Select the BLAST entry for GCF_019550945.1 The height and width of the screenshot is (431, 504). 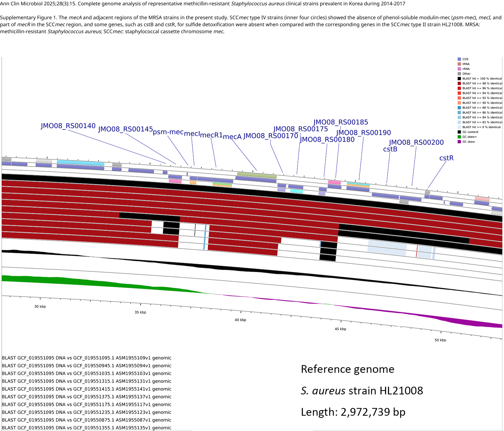pyautogui.click(x=86, y=366)
